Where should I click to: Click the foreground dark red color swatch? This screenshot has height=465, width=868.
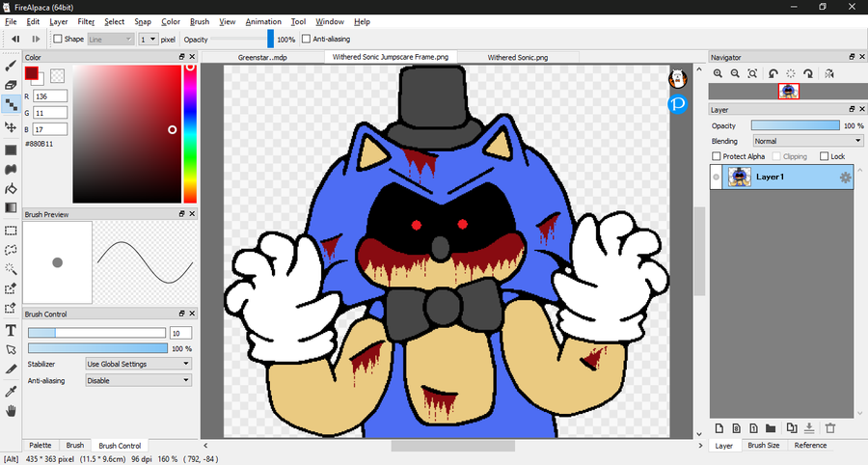tap(31, 73)
